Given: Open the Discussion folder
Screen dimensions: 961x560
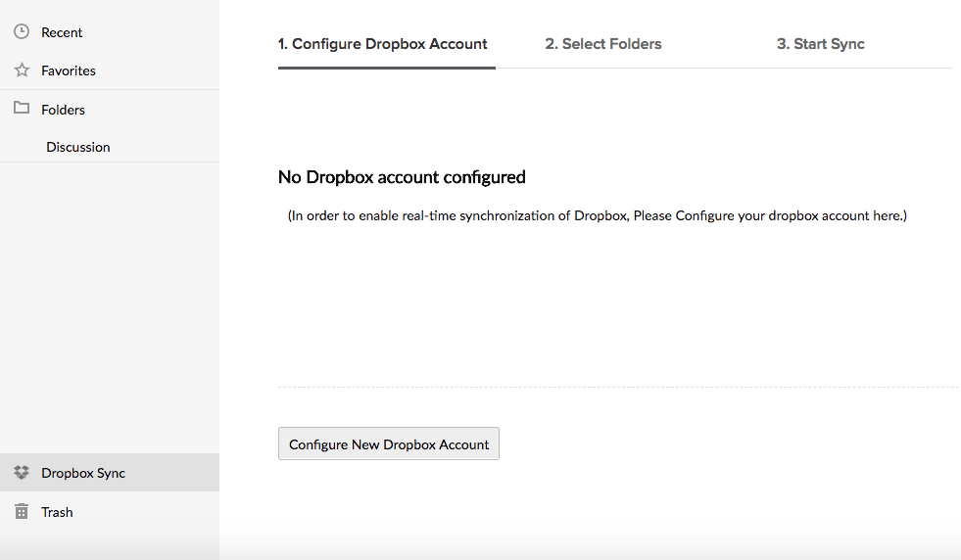Looking at the screenshot, I should 78,147.
